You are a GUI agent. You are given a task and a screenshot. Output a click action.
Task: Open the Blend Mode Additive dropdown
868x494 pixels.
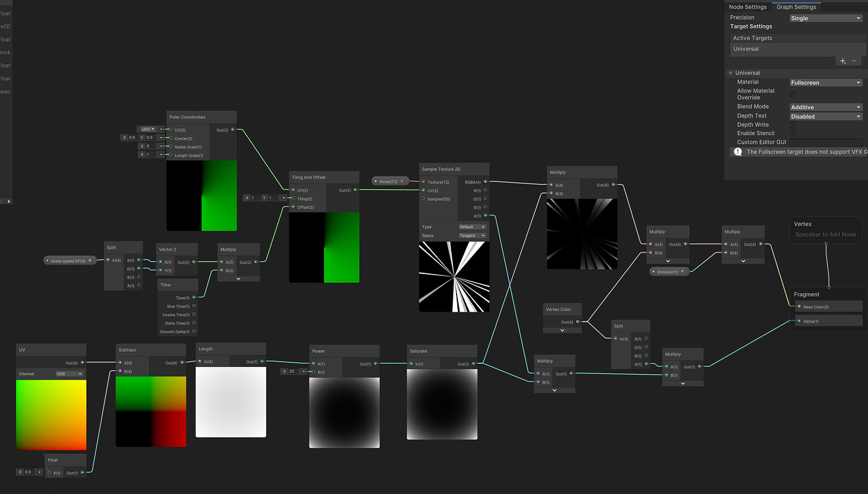pyautogui.click(x=826, y=107)
